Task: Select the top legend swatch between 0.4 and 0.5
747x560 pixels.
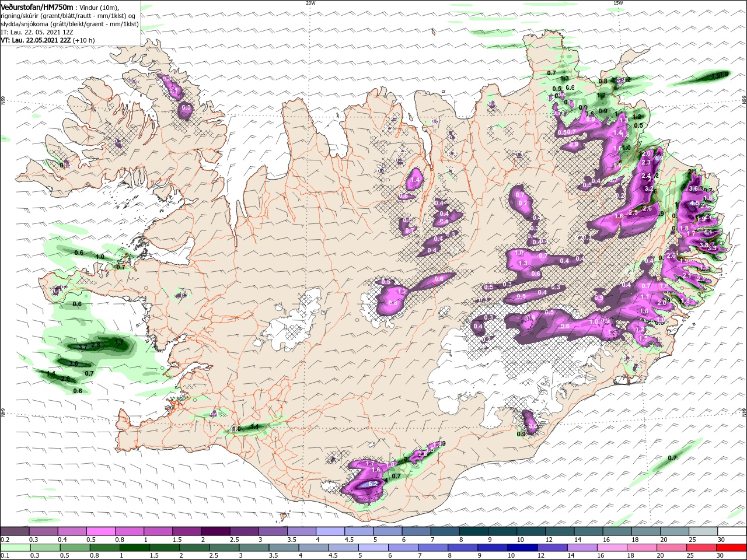Action: (72, 531)
